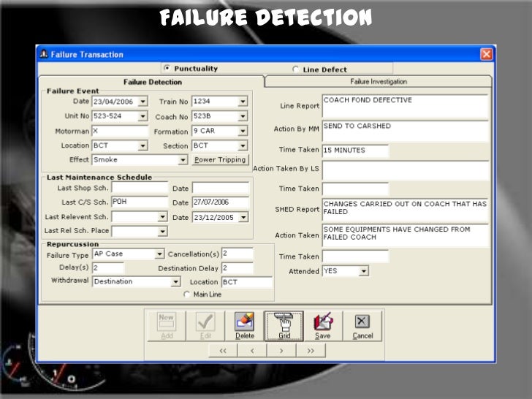Open the Last Relevent Sch. dropdown
The width and height of the screenshot is (532, 399).
click(163, 216)
